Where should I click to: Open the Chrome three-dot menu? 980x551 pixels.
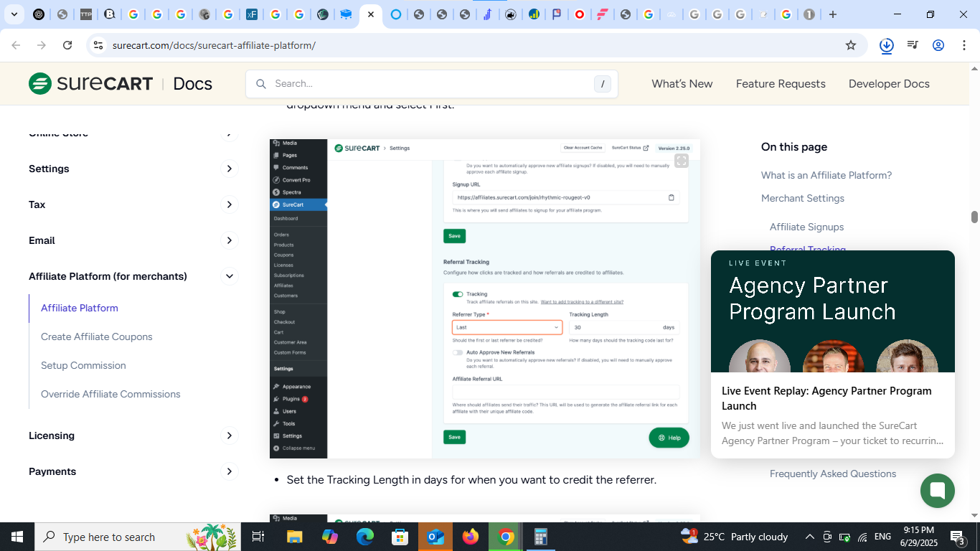coord(964,45)
